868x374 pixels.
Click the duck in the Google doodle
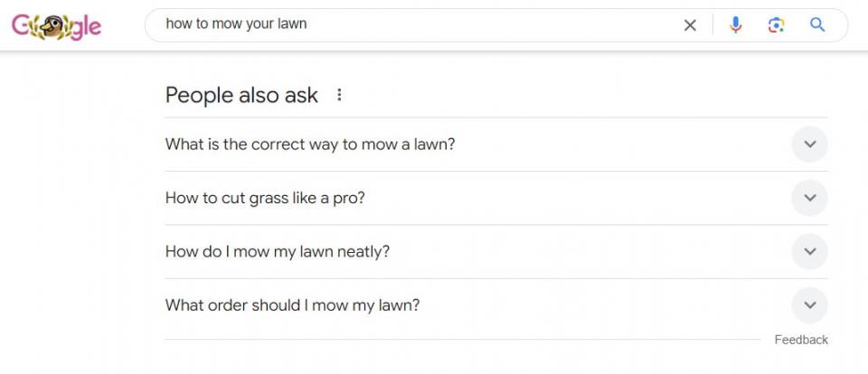48,26
